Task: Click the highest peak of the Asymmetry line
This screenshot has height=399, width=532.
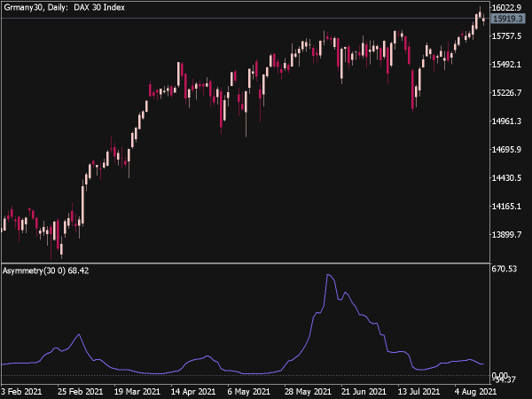Action: (328, 275)
